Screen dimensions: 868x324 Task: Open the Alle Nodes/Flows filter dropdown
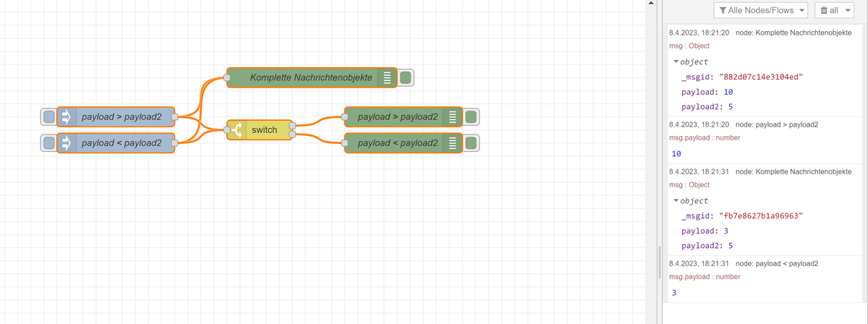[760, 10]
